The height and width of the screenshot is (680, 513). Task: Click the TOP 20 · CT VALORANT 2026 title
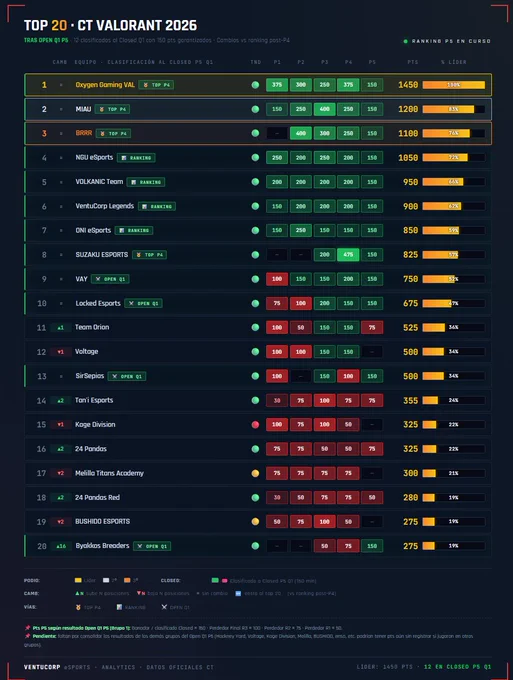pos(111,26)
